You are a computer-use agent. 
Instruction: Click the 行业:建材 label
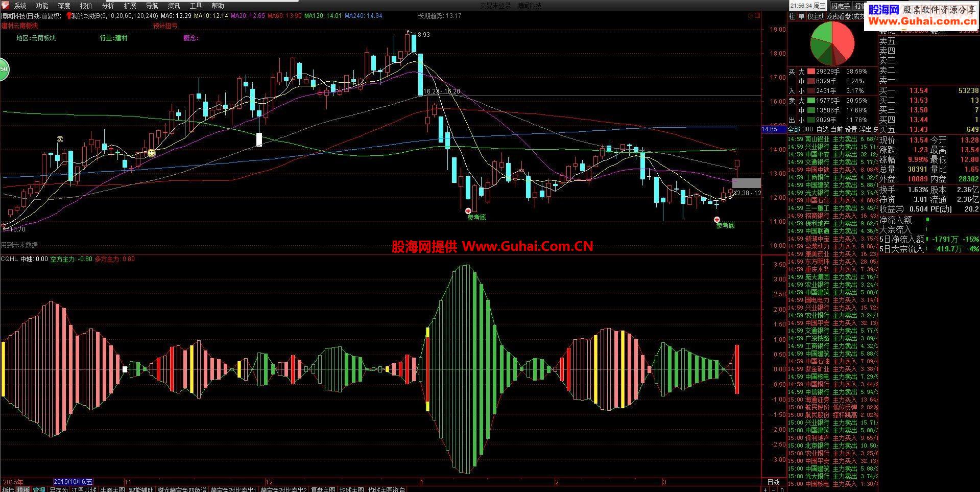[x=114, y=38]
